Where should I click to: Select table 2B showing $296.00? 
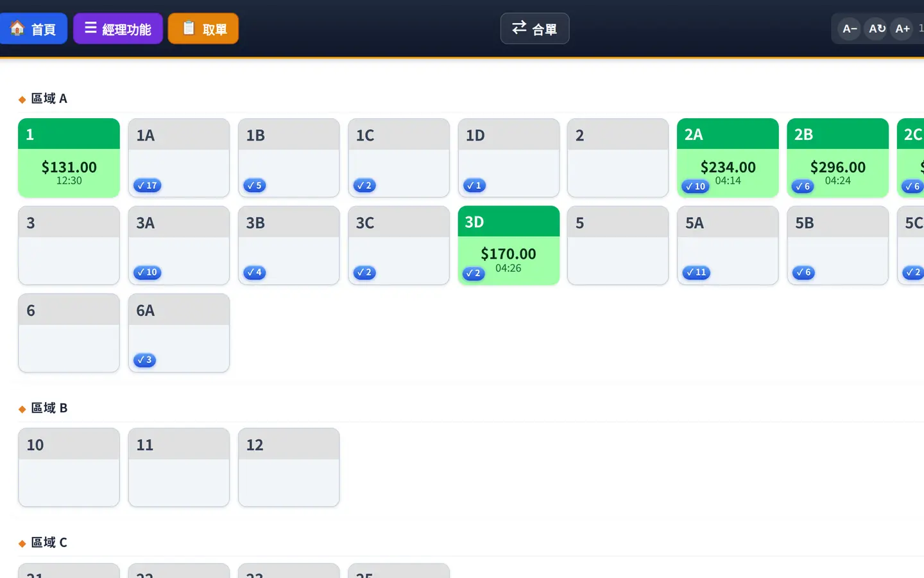coord(837,158)
